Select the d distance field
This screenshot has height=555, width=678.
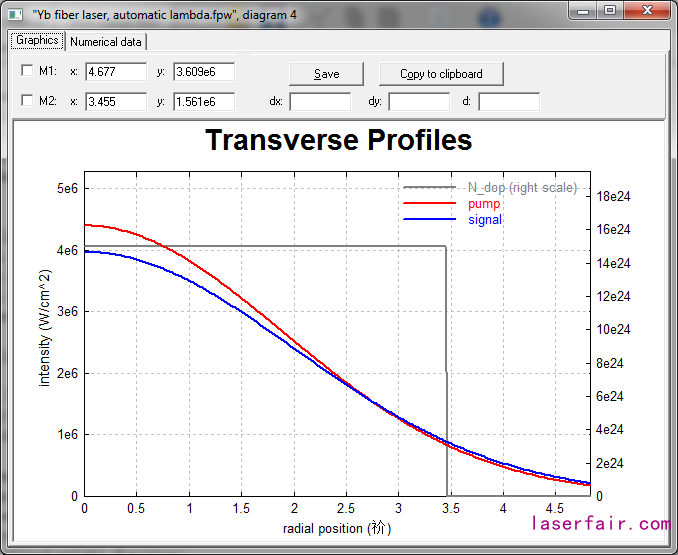pyautogui.click(x=508, y=101)
